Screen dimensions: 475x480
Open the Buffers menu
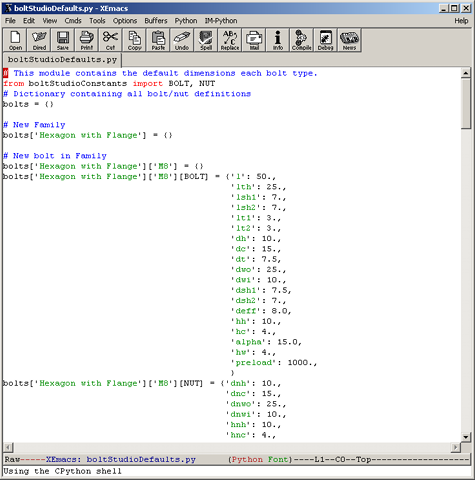click(x=156, y=21)
